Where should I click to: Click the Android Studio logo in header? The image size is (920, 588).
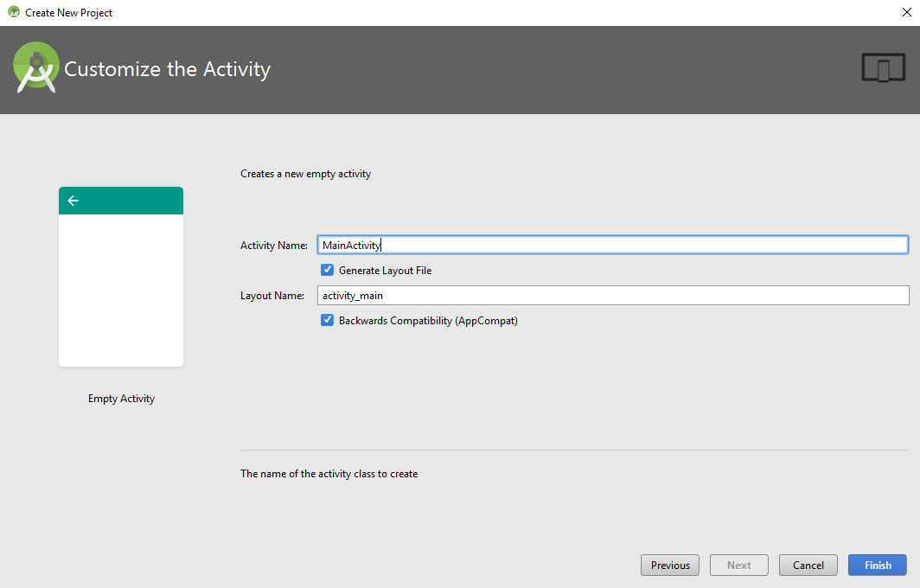pyautogui.click(x=35, y=69)
